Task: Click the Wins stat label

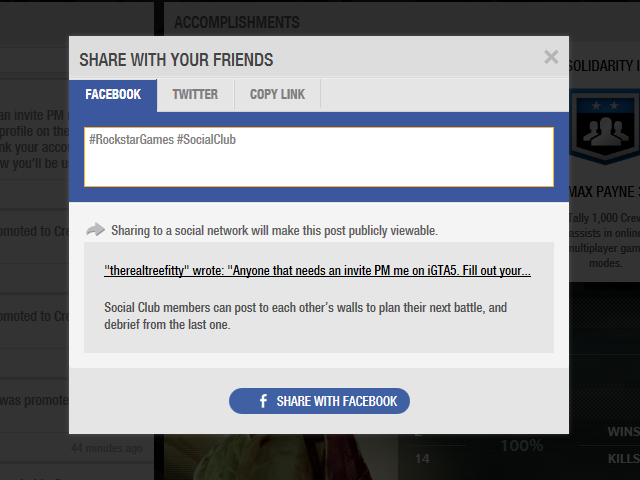Action: pos(624,432)
